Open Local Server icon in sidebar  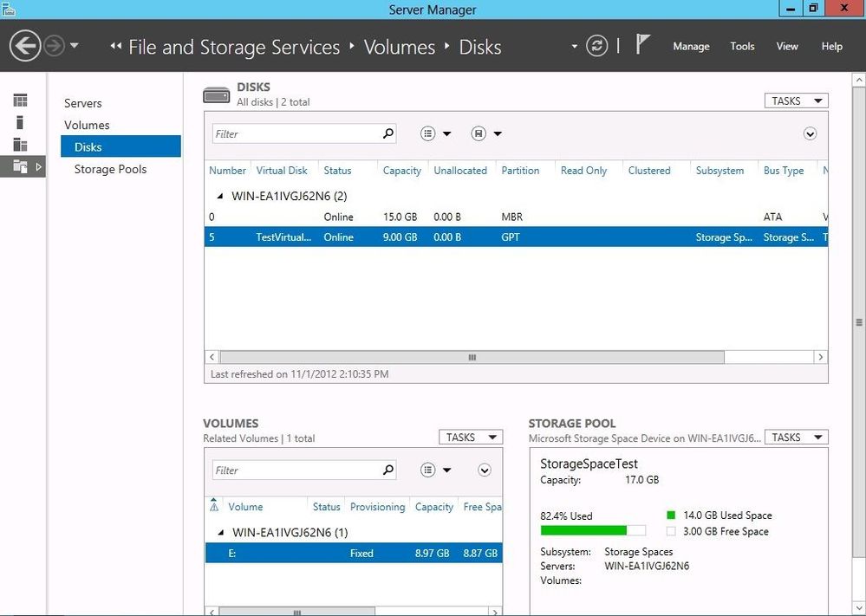pos(20,123)
